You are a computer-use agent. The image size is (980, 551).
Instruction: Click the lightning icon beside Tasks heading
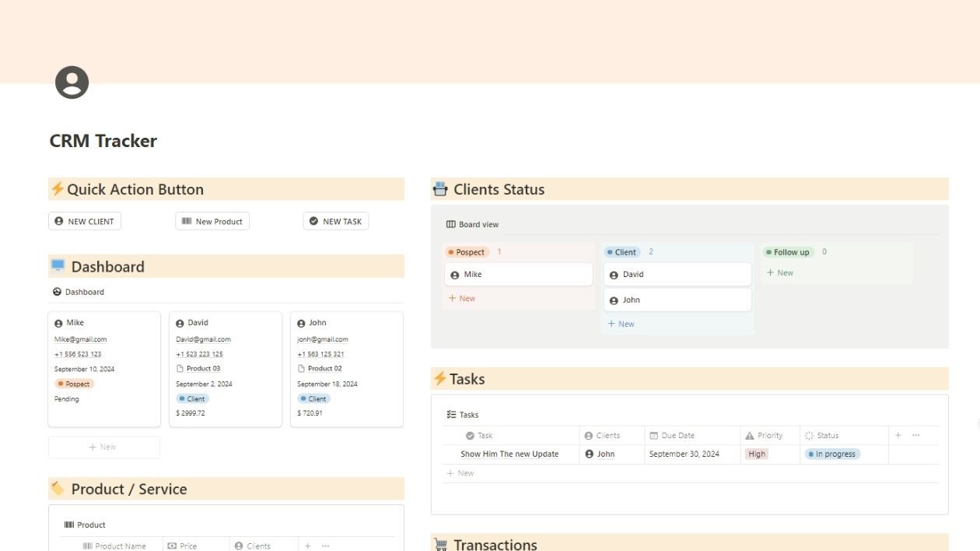[440, 378]
